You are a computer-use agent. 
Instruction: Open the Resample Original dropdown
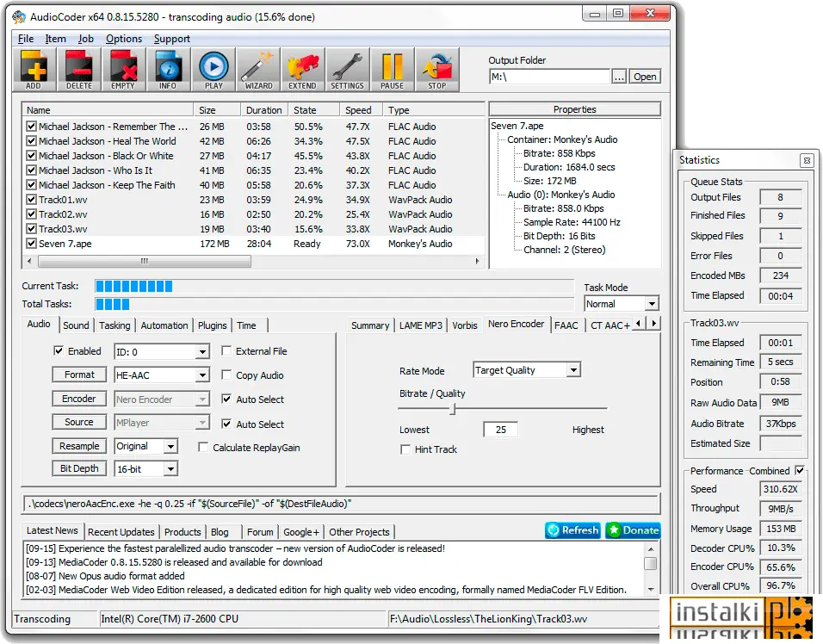coord(170,446)
